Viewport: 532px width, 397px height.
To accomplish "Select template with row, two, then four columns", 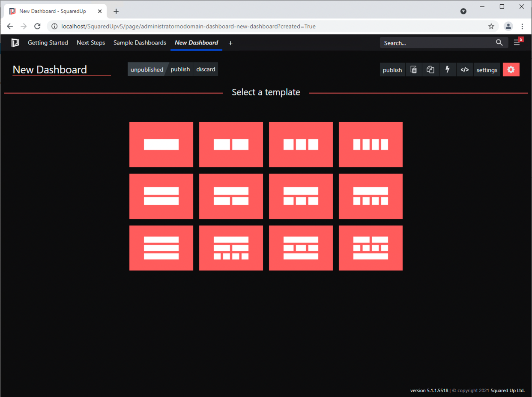I will [x=231, y=248].
